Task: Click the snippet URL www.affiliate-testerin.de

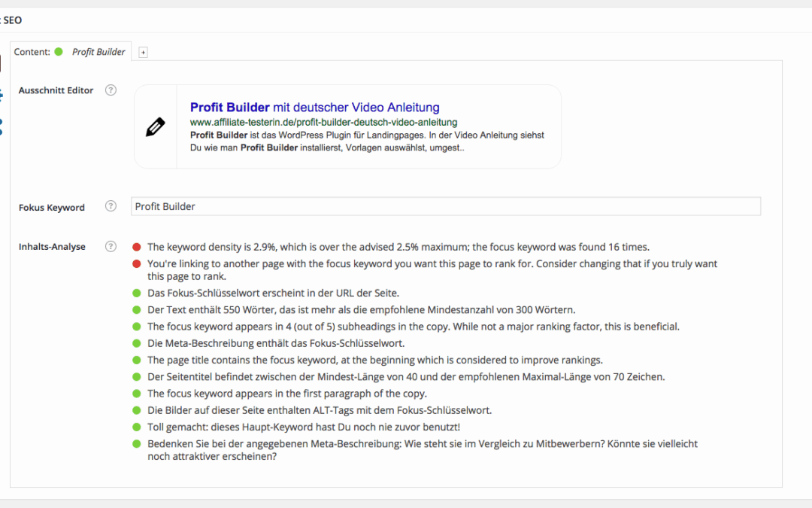Action: tap(323, 123)
